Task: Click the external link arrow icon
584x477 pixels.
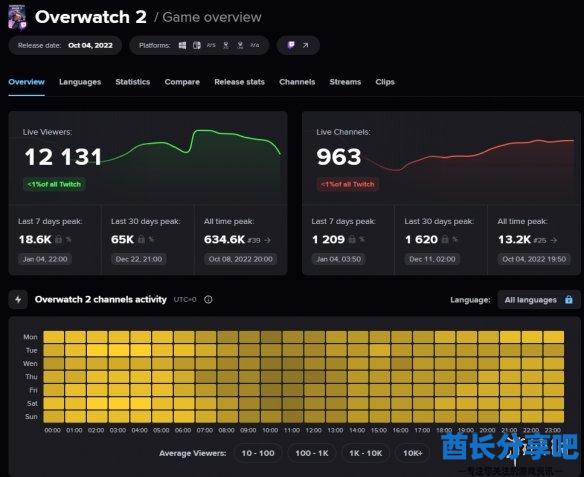Action: coord(305,45)
